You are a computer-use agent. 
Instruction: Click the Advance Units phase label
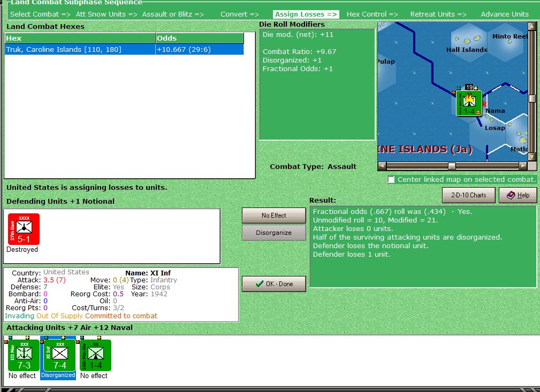click(504, 14)
